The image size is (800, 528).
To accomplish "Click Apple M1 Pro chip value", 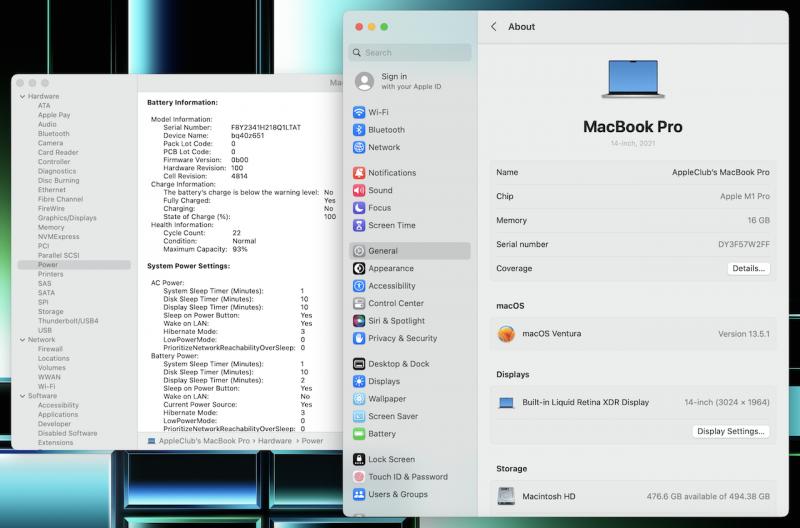I will pyautogui.click(x=745, y=196).
